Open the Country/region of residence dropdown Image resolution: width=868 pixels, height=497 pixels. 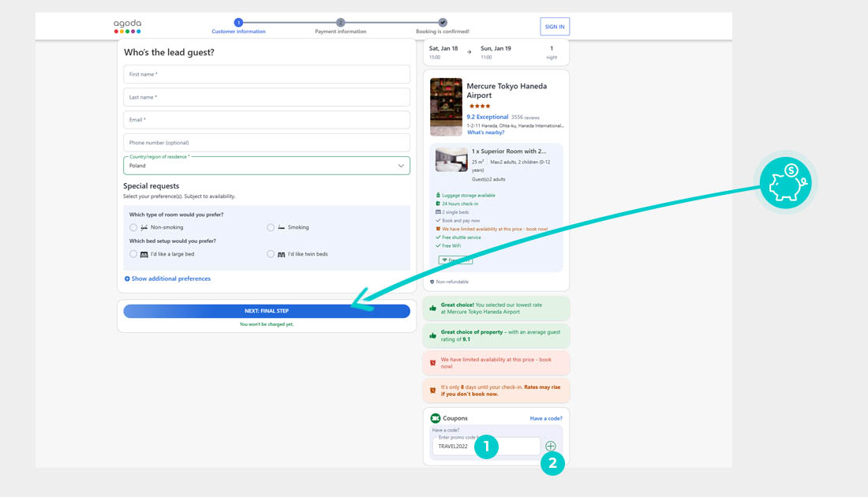pyautogui.click(x=267, y=166)
